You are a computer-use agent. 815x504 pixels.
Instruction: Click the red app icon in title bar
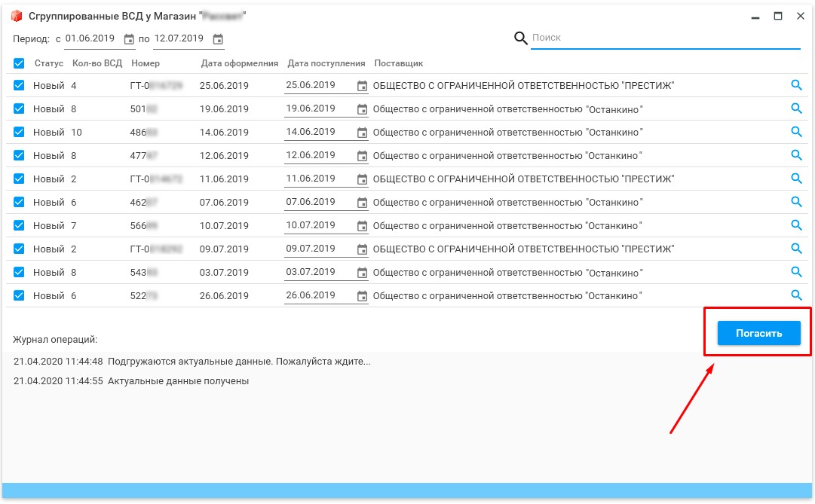17,16
